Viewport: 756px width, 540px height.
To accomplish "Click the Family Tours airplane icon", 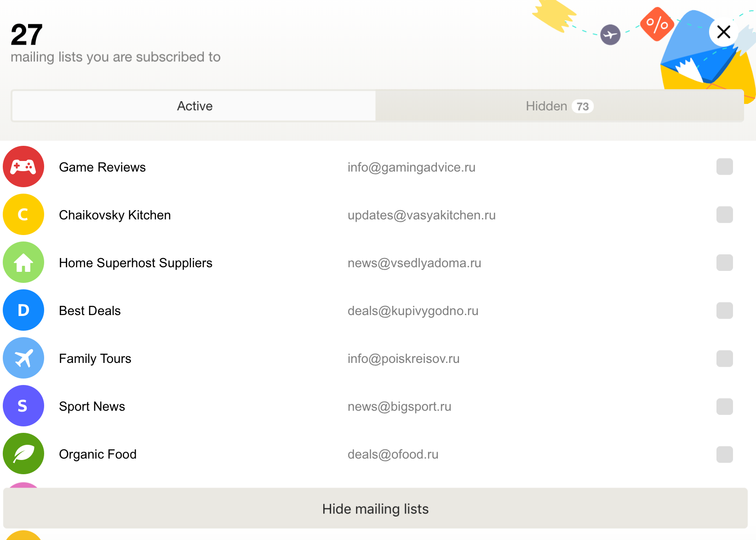I will pyautogui.click(x=23, y=358).
